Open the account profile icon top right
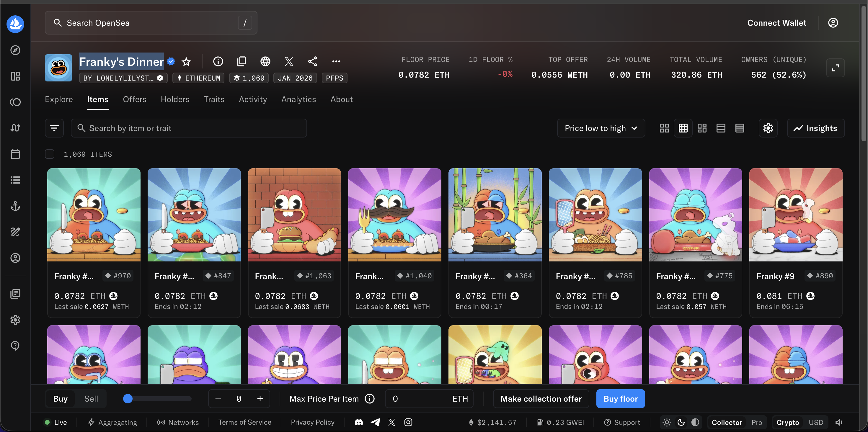The width and height of the screenshot is (868, 432). tap(833, 22)
